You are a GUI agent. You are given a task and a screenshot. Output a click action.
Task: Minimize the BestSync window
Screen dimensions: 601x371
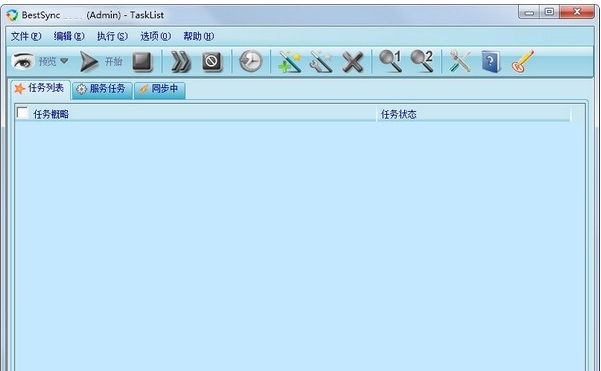click(529, 12)
